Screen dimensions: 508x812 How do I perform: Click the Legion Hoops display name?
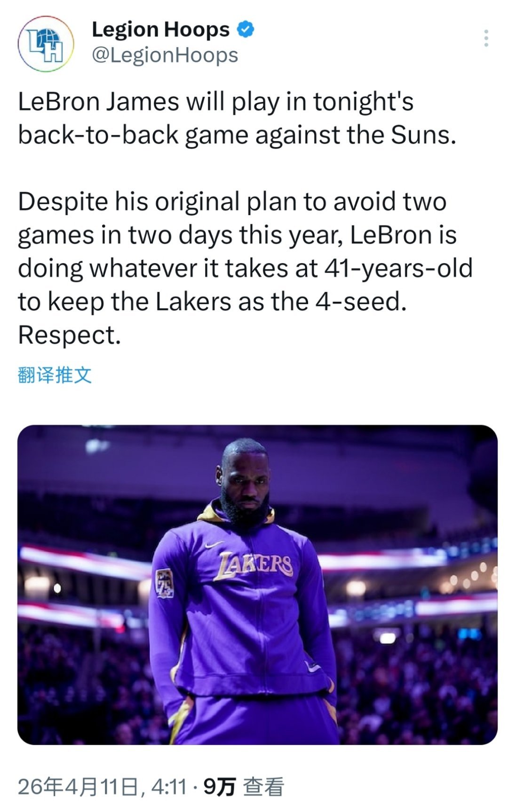(160, 30)
